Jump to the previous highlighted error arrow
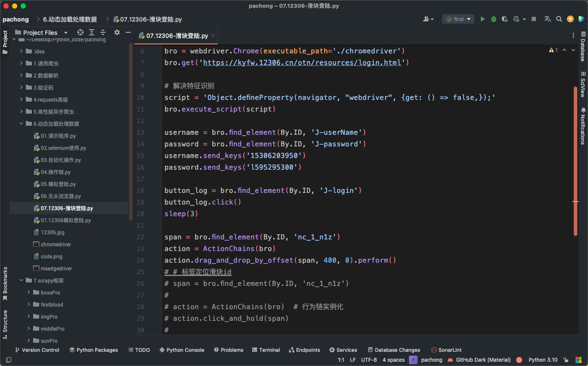Image resolution: width=588 pixels, height=366 pixels. [x=564, y=50]
